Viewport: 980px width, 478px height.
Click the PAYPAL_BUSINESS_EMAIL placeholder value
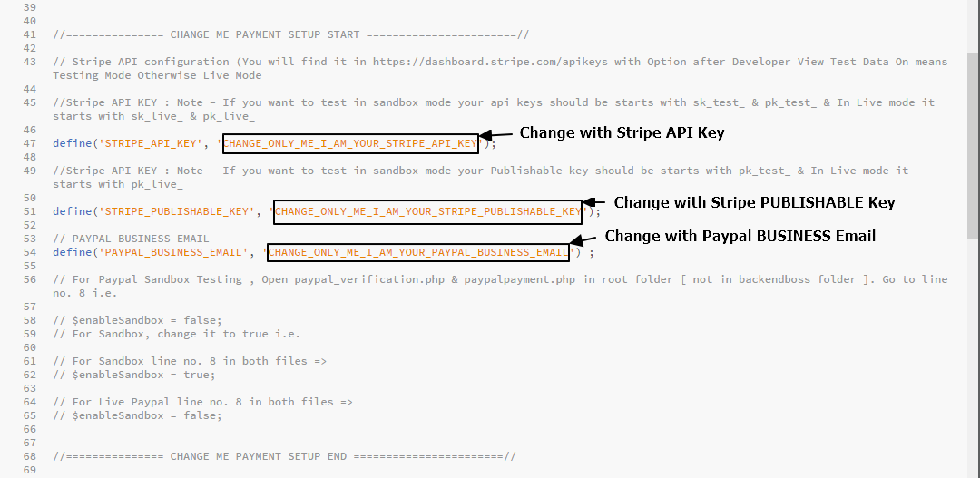coord(417,252)
